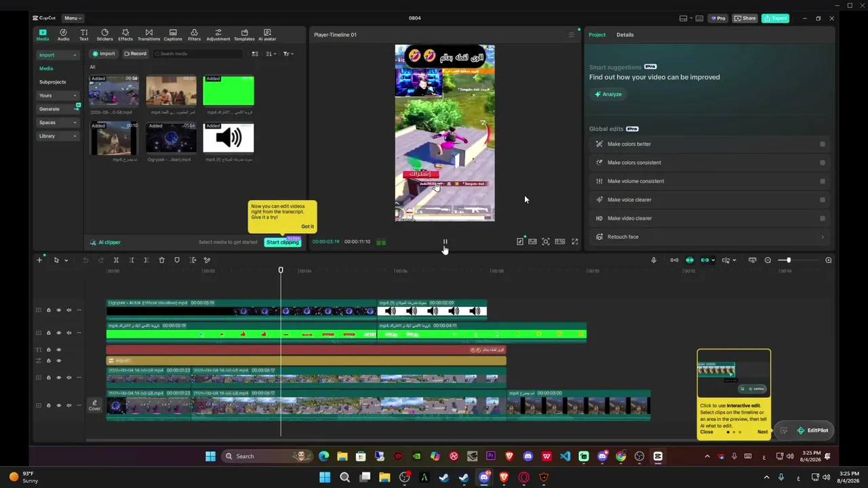Select the green screen media thumbnail
This screenshot has width=868, height=488.
pos(229,91)
